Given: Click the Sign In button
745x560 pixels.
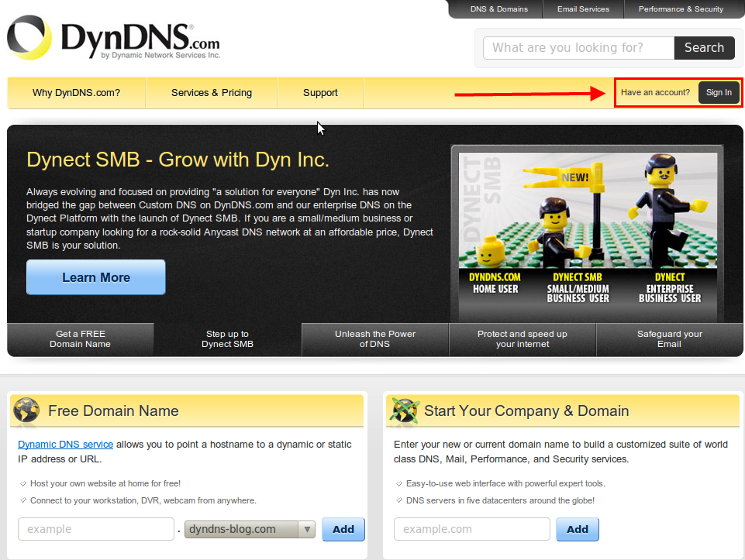Looking at the screenshot, I should point(719,92).
